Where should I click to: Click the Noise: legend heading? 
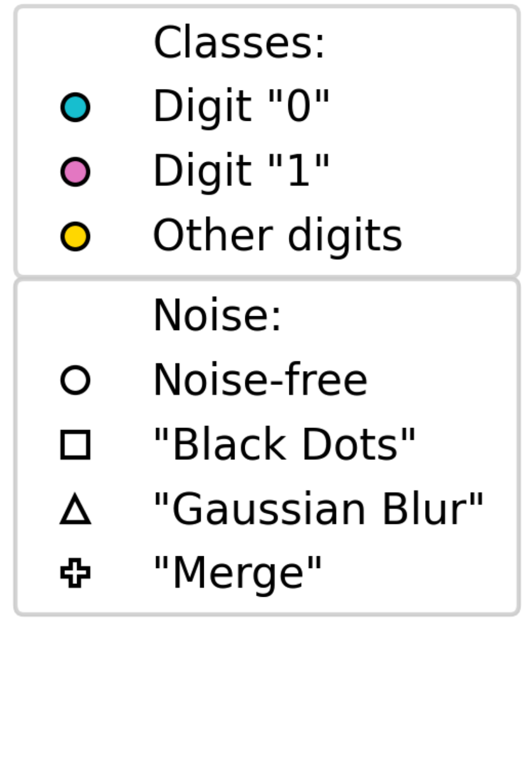217,315
